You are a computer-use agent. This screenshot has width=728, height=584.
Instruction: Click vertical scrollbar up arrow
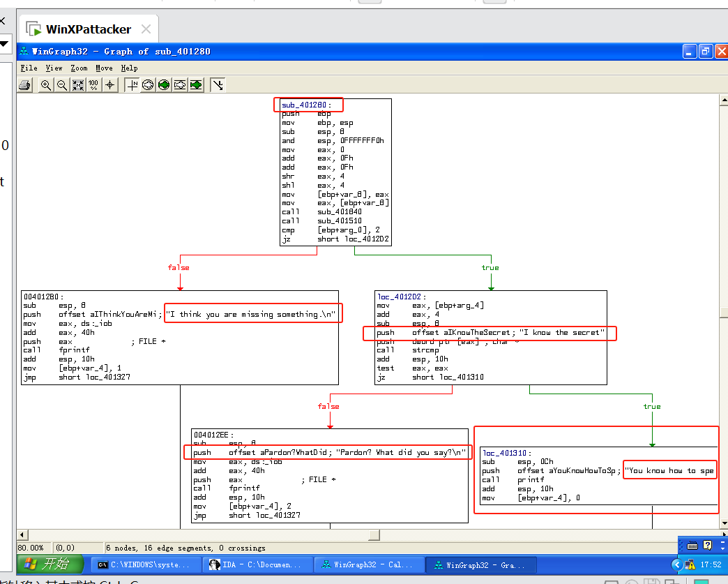(724, 100)
